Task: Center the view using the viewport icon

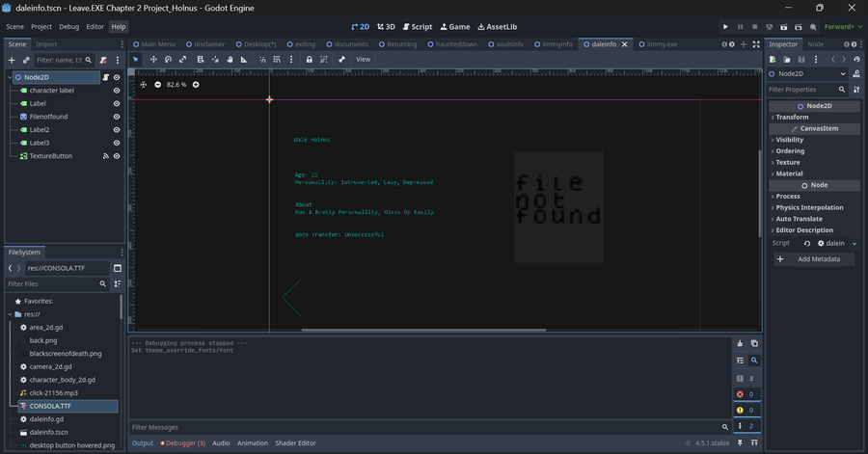Action: click(144, 85)
